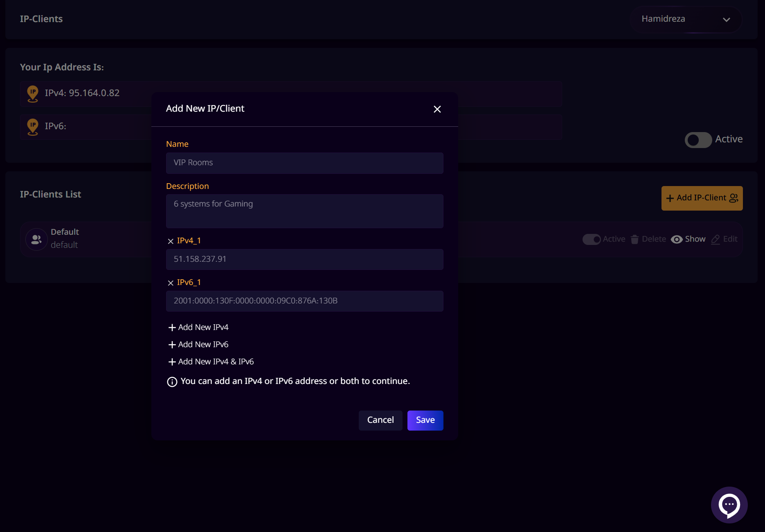Remove the IPv6_1 field with X icon
Image resolution: width=765 pixels, height=532 pixels.
point(171,283)
